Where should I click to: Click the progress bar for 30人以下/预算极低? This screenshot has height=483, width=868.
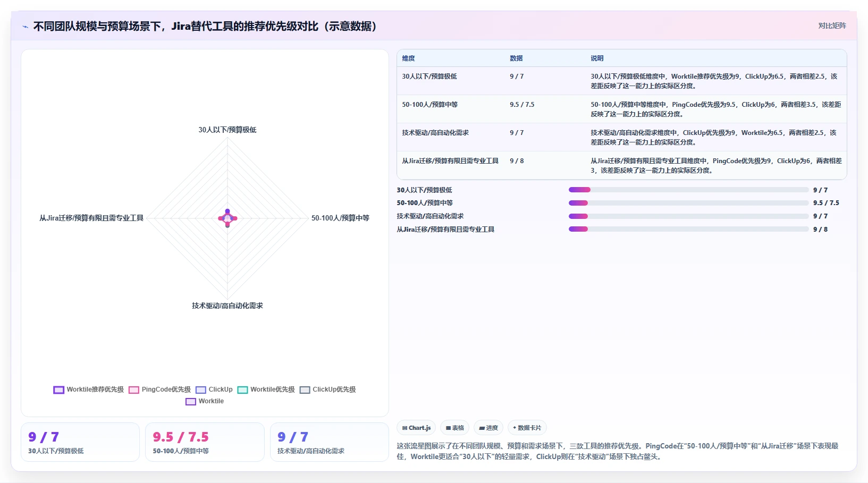click(688, 190)
